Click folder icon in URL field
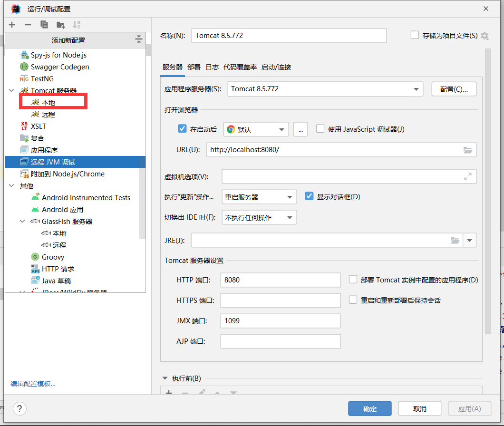Screen dimensions: 504x426 point(468,150)
